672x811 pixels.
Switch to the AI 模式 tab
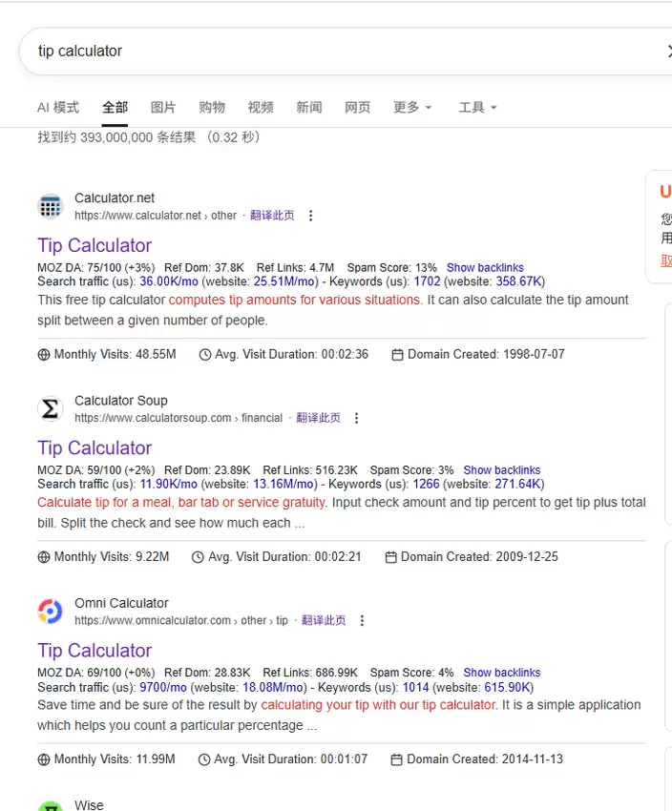point(58,107)
